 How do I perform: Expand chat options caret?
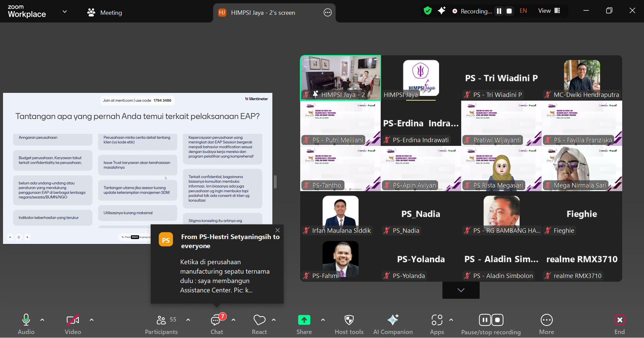click(x=233, y=320)
